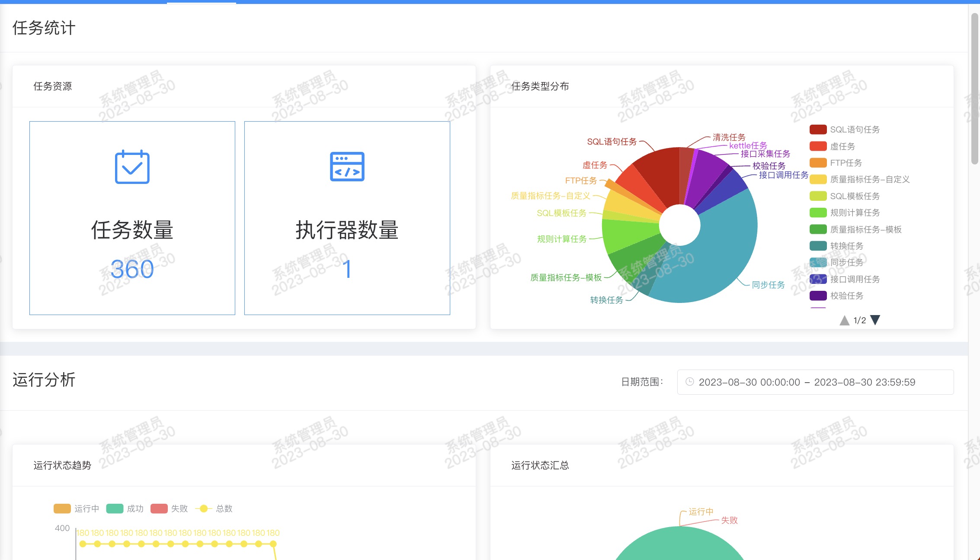
Task: Toggle SQL语句任务 legend swatch
Action: click(818, 129)
